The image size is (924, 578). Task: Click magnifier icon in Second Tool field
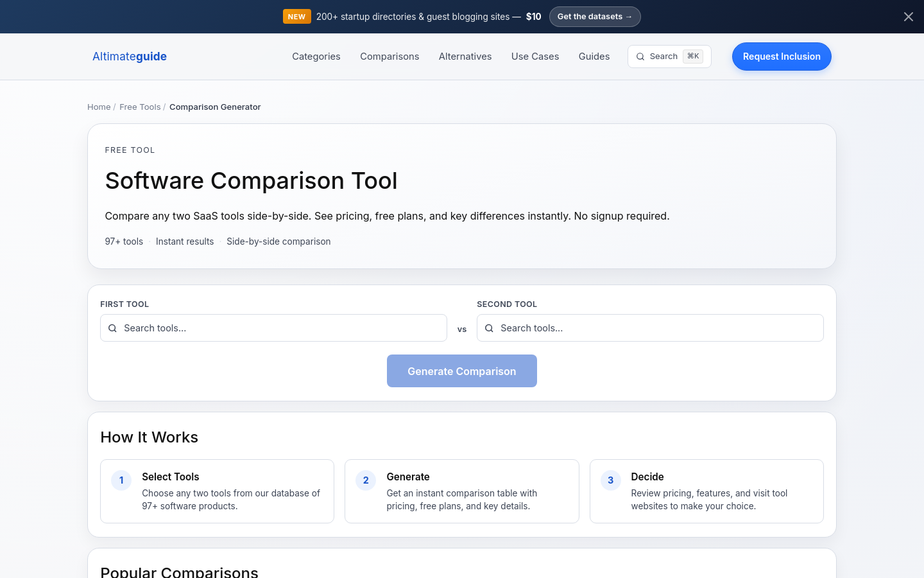tap(489, 328)
